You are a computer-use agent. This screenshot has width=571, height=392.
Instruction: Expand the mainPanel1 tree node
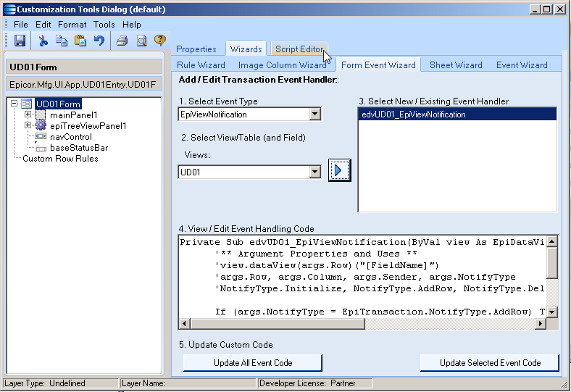click(x=28, y=114)
